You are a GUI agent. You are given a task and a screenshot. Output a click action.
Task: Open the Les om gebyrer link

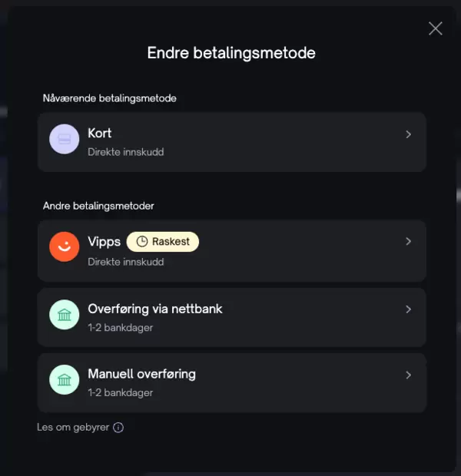73,428
